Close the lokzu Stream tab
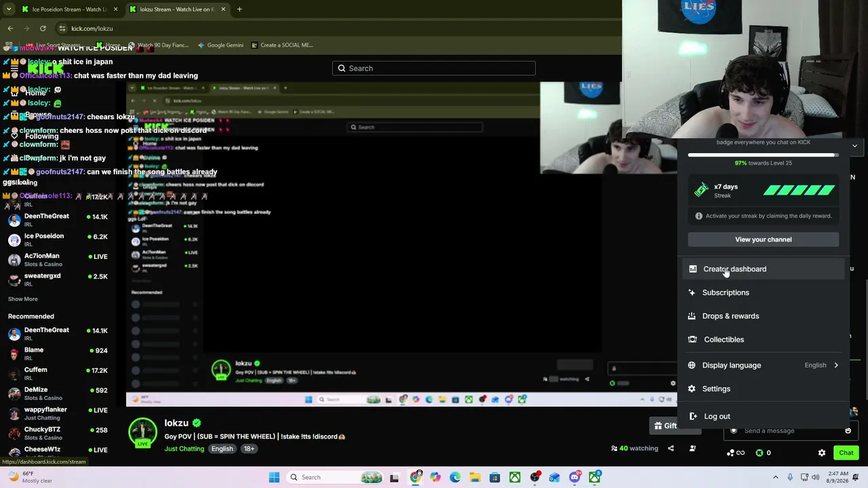 [222, 9]
